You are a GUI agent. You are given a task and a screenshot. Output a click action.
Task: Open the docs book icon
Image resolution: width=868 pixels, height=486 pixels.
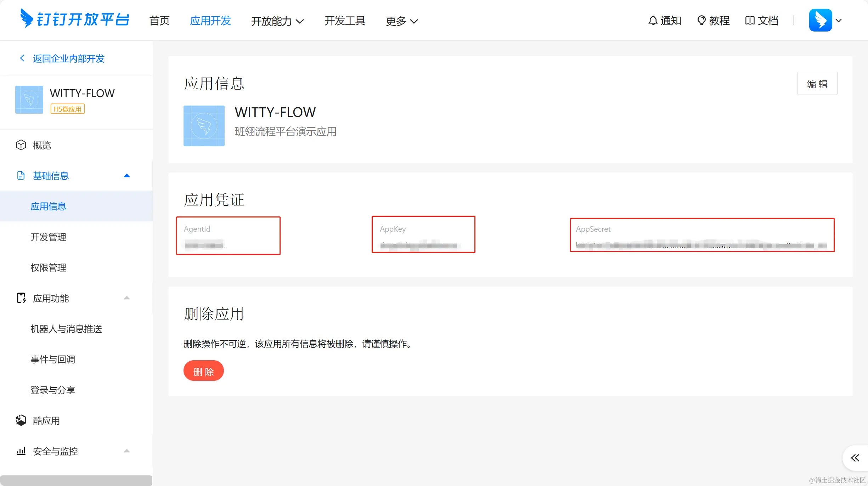[750, 21]
